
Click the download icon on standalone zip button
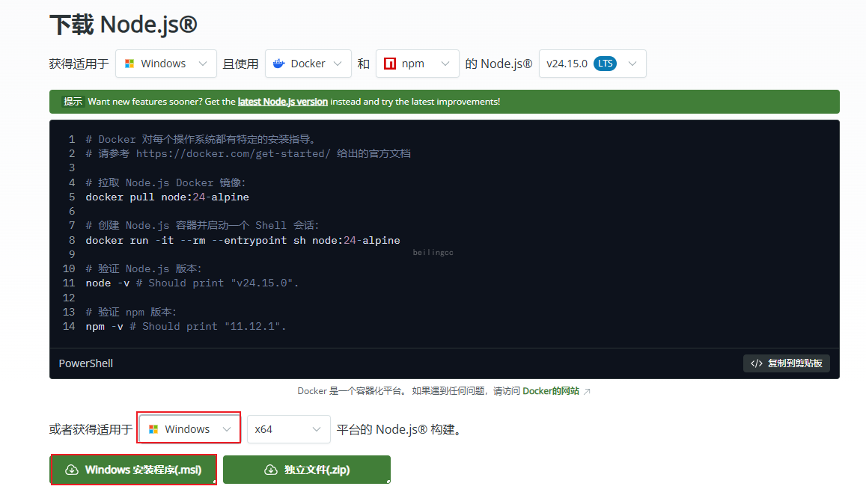click(x=271, y=470)
